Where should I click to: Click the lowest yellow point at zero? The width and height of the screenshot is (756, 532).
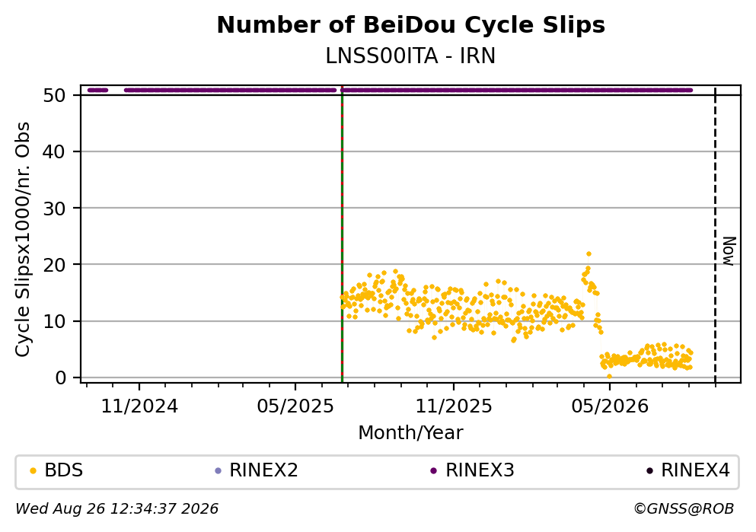609,376
